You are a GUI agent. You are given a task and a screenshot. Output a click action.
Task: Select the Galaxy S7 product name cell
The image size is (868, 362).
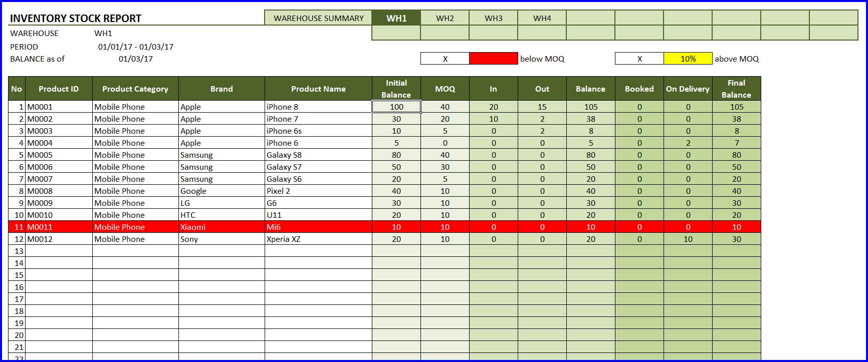[x=318, y=167]
